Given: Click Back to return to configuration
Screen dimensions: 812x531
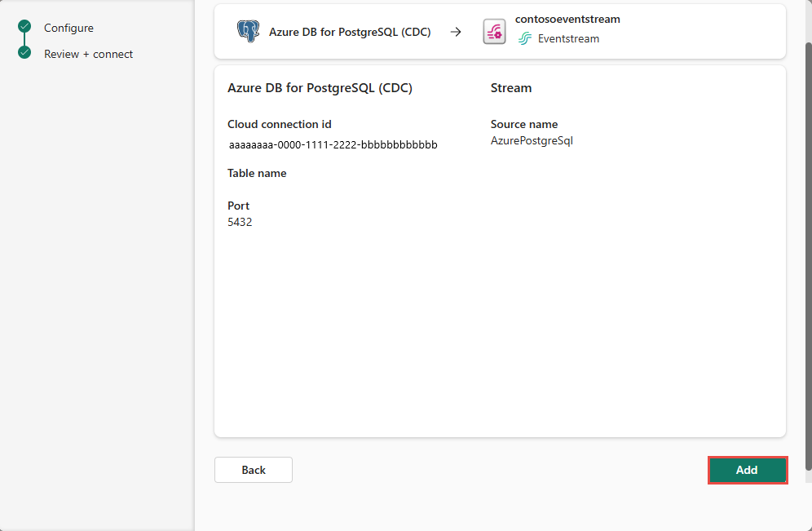Looking at the screenshot, I should pos(253,470).
